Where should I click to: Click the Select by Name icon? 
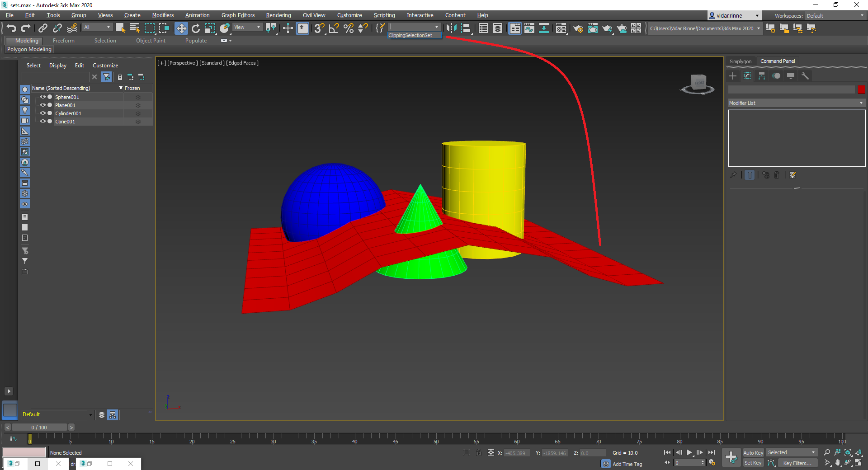pyautogui.click(x=135, y=28)
